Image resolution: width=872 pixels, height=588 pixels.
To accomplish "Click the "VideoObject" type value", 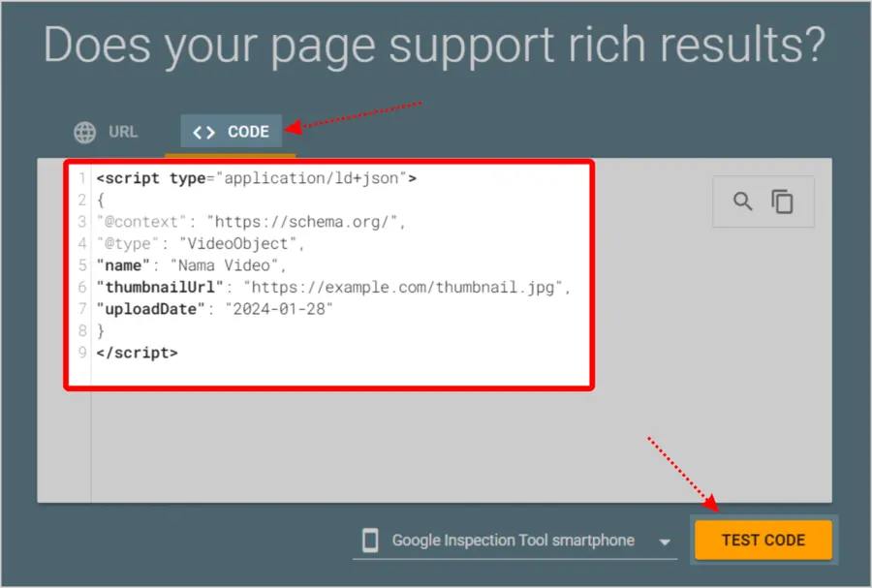I will click(x=237, y=243).
